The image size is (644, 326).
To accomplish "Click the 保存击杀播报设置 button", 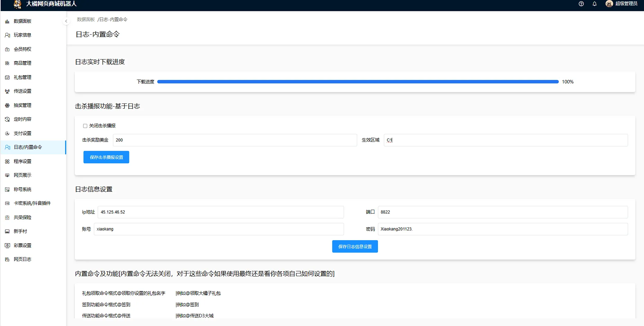I will click(x=106, y=157).
